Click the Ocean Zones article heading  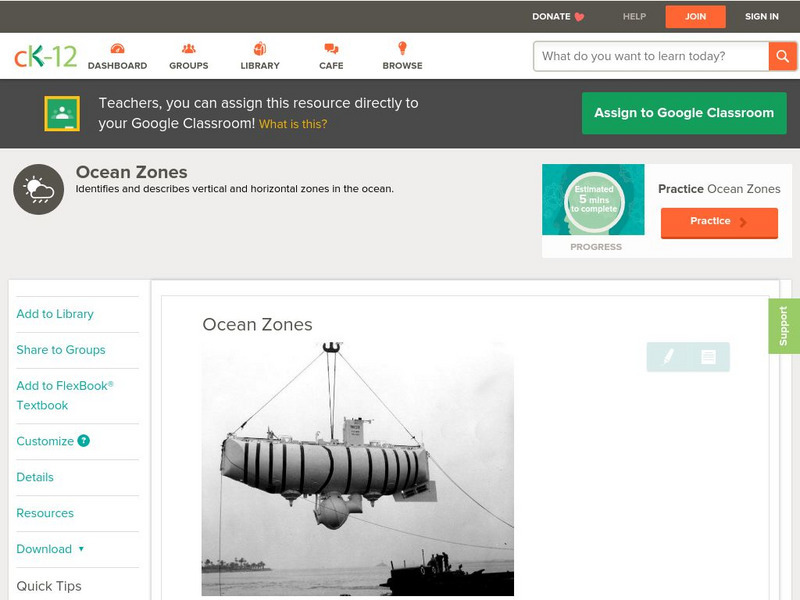point(257,324)
